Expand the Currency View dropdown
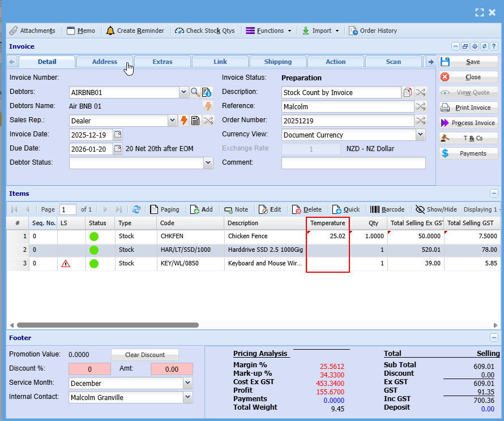The image size is (504, 421). point(420,135)
